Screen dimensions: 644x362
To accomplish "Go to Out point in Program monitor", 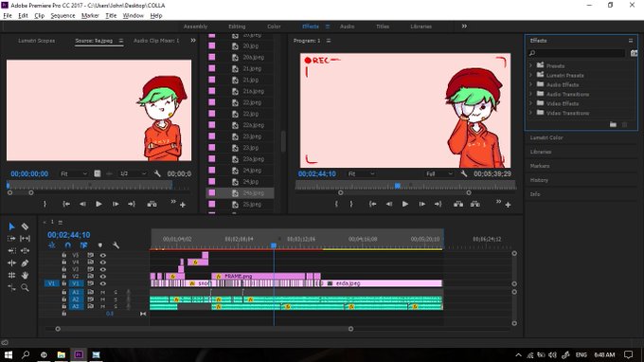I will (x=438, y=204).
